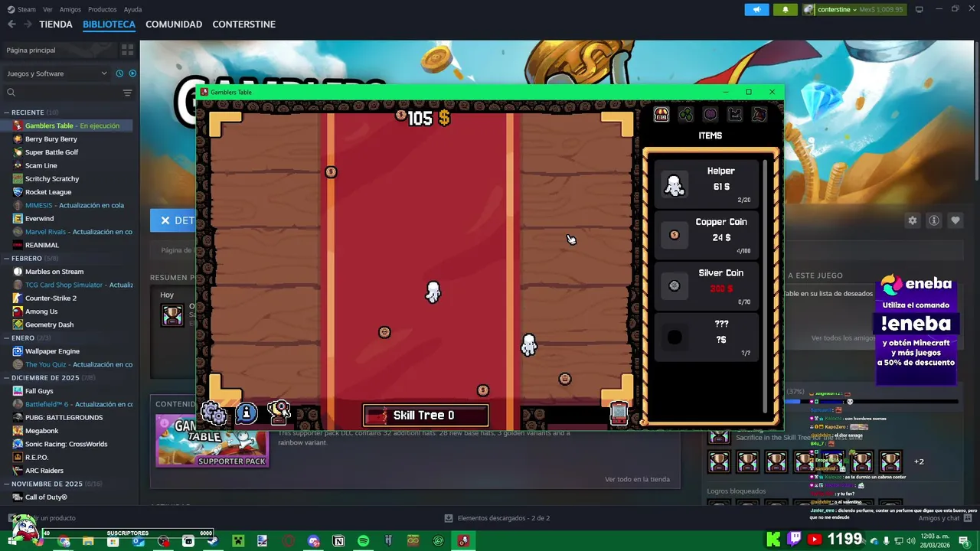Click the library search field
Viewport: 980px width, 551px height.
click(61, 93)
